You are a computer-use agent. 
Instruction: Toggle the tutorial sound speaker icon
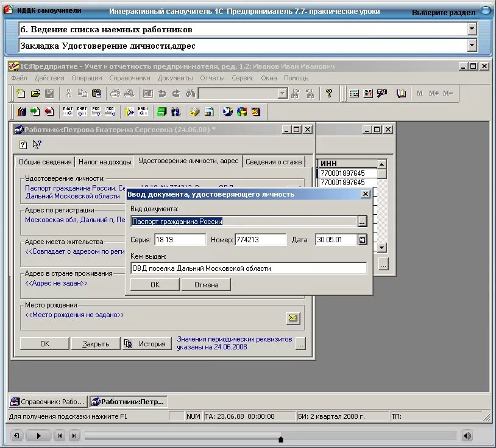(x=467, y=436)
